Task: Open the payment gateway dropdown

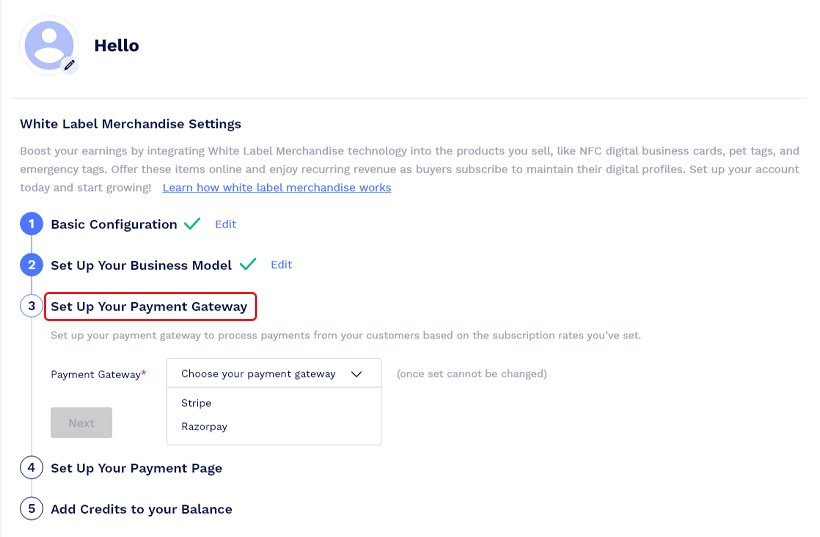Action: (x=273, y=374)
